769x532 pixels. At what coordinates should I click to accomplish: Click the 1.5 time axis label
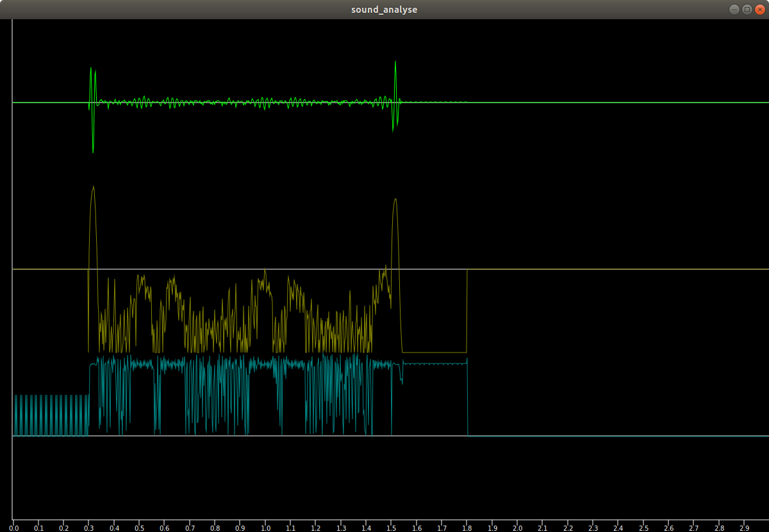(x=392, y=528)
